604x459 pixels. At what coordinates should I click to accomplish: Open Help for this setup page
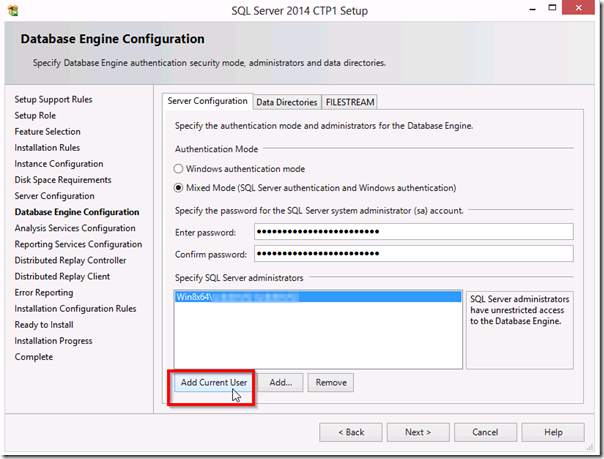tap(553, 432)
